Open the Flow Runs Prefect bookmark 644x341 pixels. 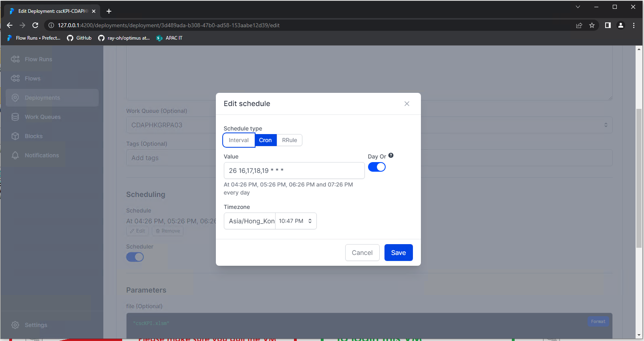tap(34, 38)
